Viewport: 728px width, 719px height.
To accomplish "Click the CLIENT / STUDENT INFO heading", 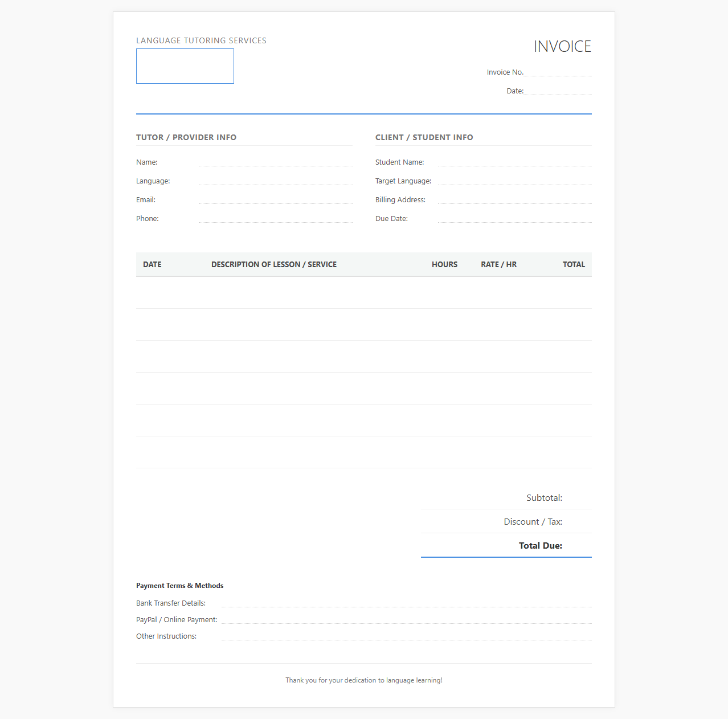I will pos(424,137).
